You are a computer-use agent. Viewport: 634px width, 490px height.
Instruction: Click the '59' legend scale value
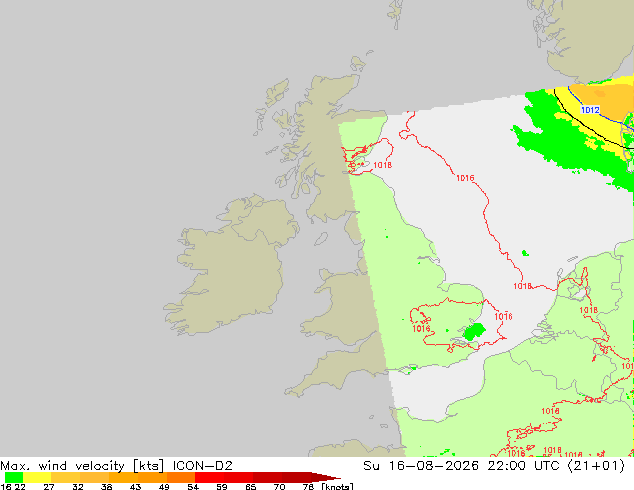222,487
